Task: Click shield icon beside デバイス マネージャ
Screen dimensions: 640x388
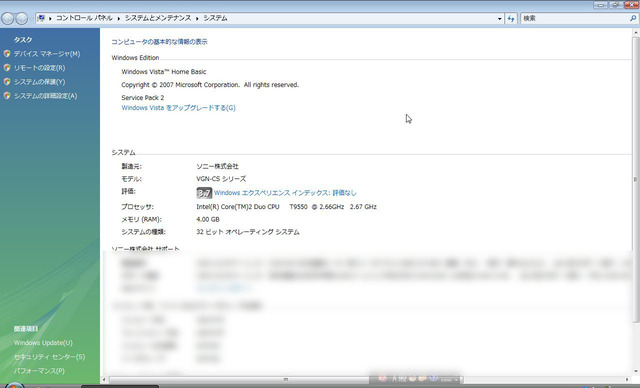Action: coord(7,53)
